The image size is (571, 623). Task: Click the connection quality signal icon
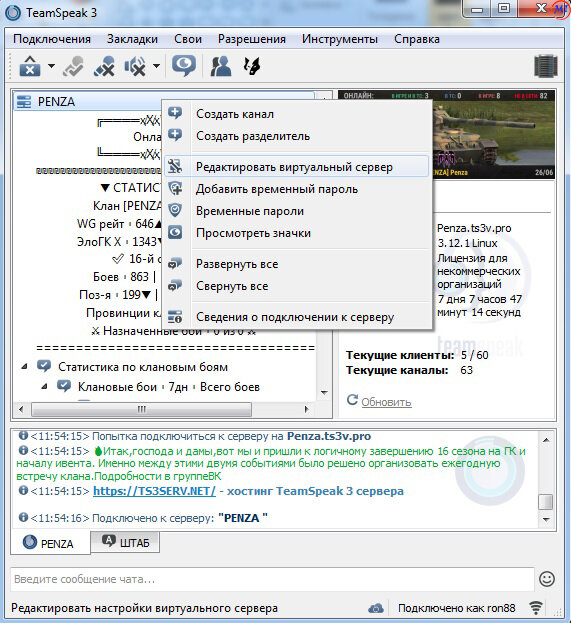536,608
